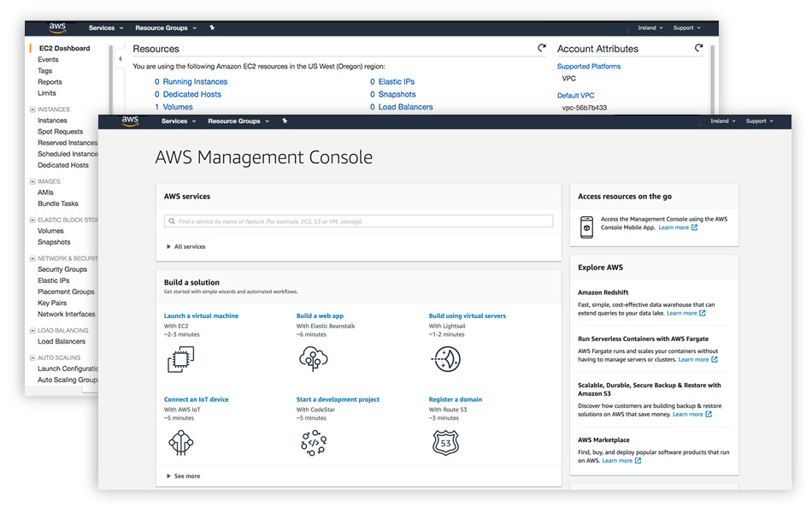Click the mobile phone icon in Access resources panel
Screen dimensions: 812x513
point(586,227)
